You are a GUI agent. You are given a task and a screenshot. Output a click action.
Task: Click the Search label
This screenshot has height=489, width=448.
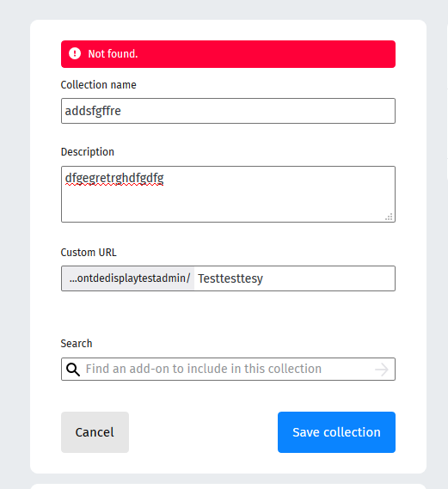click(x=77, y=344)
